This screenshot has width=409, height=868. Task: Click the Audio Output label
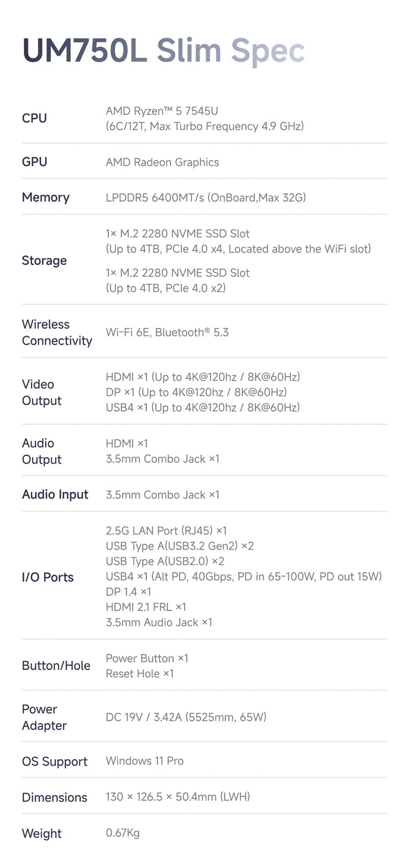point(41,451)
